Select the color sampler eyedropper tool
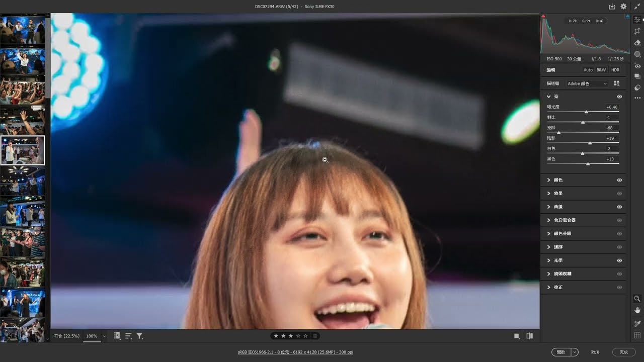644x362 pixels. tap(637, 324)
